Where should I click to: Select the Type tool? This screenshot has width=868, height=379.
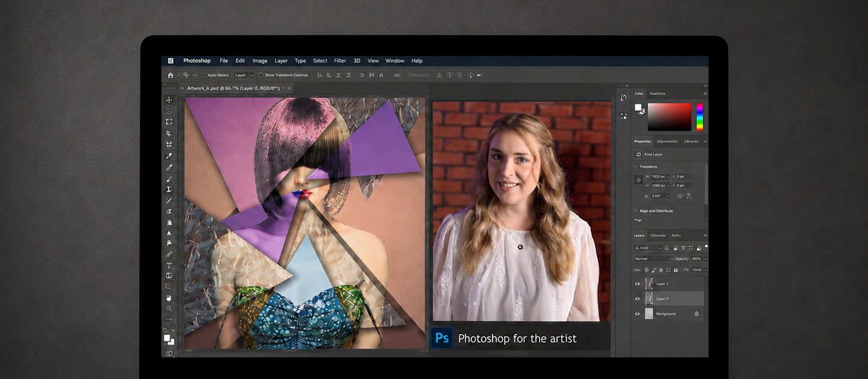point(169,265)
